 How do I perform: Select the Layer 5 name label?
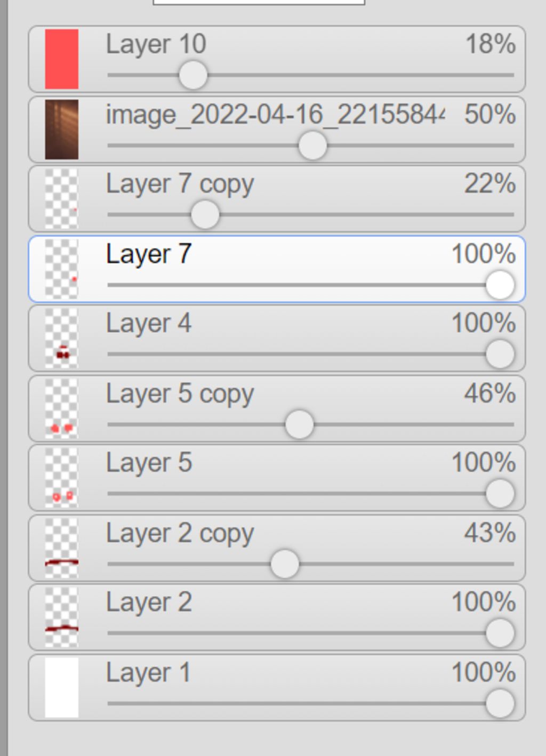click(x=149, y=463)
